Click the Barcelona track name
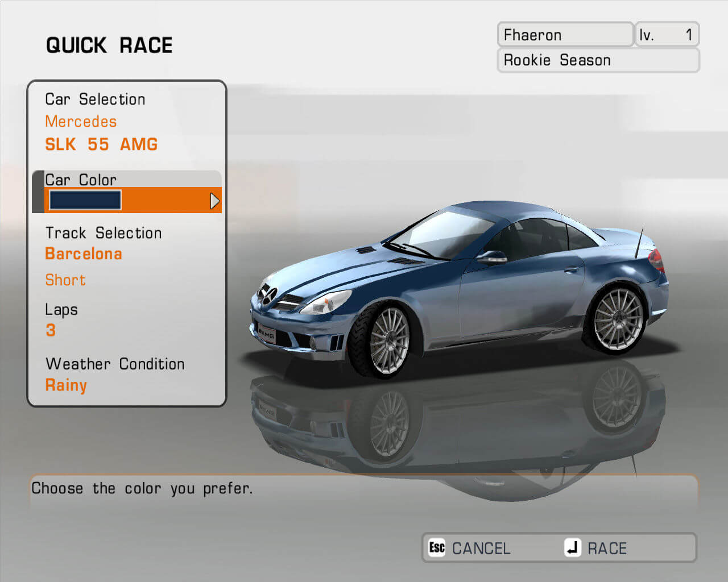728x582 pixels. 84,253
